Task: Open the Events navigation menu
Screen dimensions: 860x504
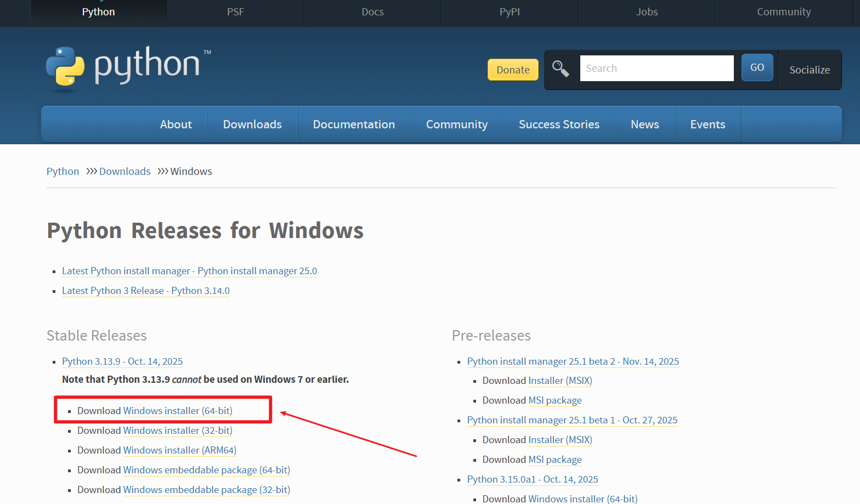Action: pos(708,124)
